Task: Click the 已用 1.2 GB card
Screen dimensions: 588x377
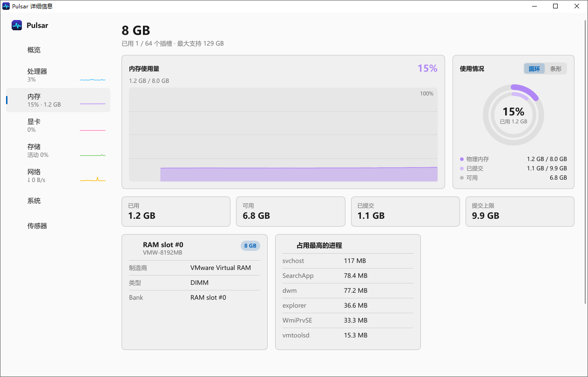Action: click(176, 211)
